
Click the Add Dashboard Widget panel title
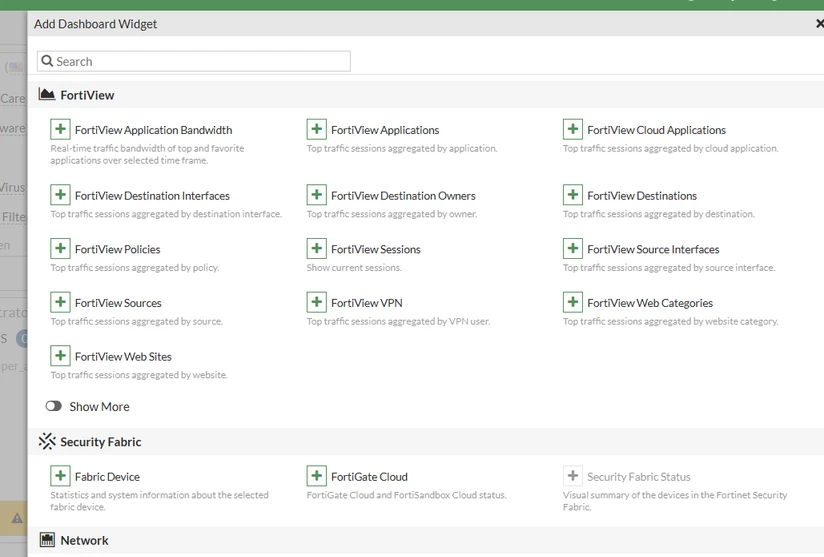tap(96, 24)
